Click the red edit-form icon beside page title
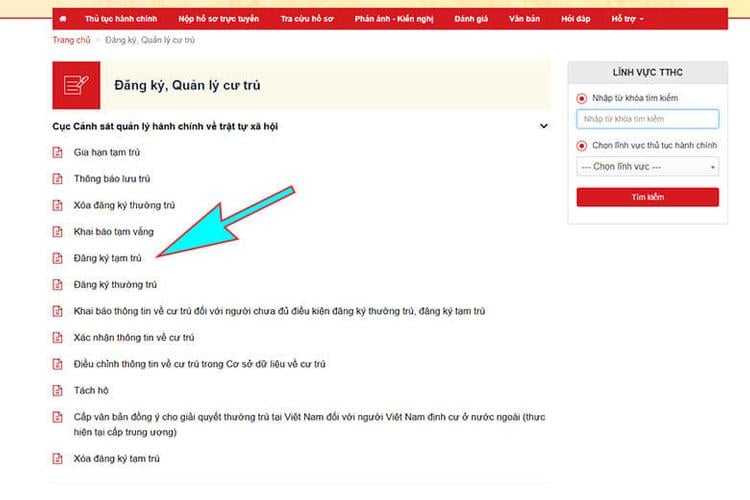 click(76, 85)
